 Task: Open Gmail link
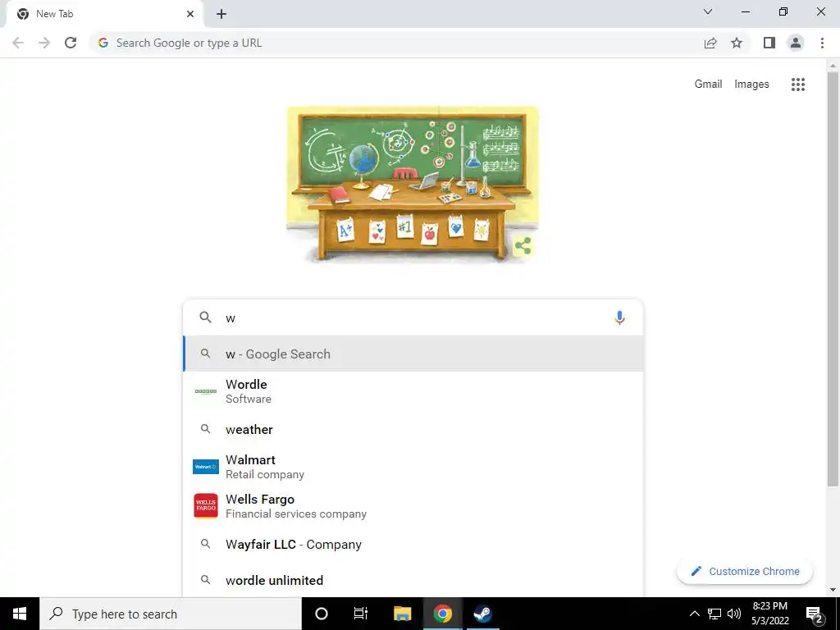pos(708,84)
